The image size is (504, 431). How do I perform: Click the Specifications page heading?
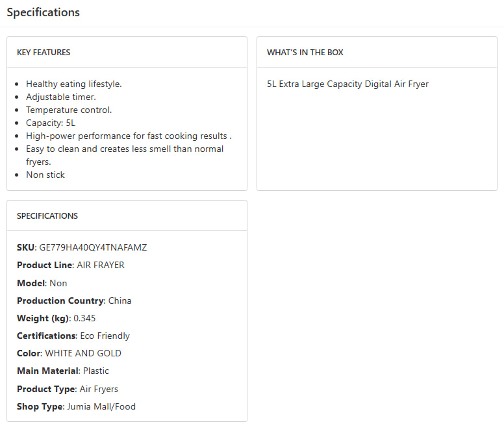(44, 12)
